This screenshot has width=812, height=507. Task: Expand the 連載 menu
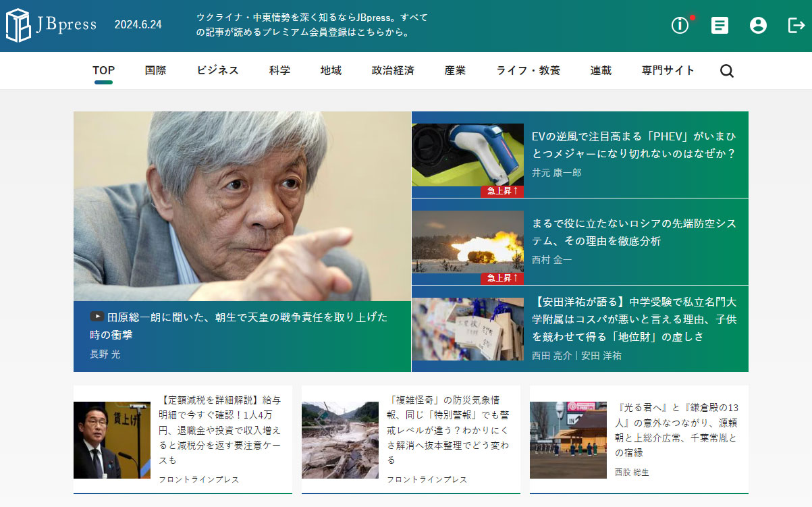pos(601,70)
